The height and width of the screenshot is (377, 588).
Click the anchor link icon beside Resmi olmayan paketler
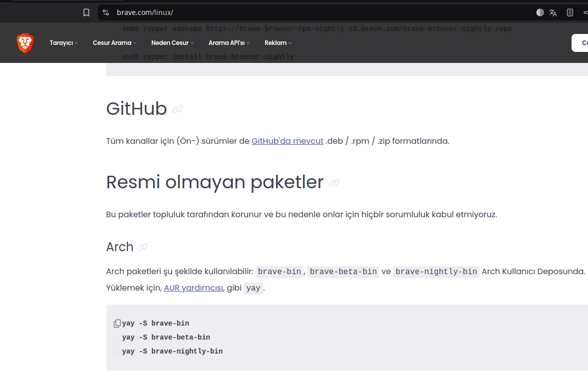tap(334, 183)
